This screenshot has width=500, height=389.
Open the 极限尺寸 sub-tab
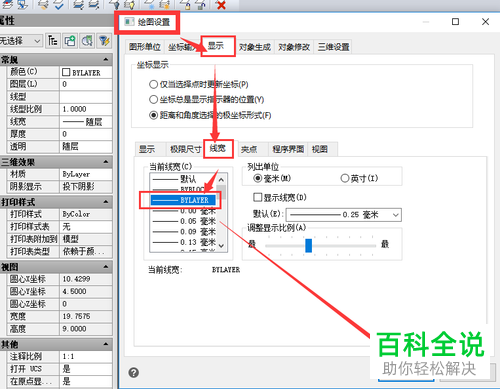[x=186, y=149]
